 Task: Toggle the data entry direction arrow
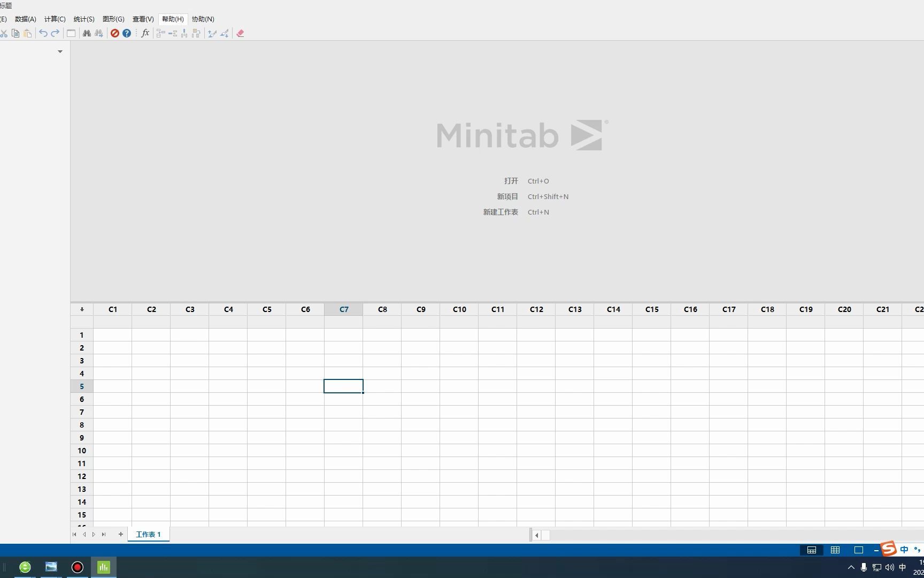[x=82, y=309]
